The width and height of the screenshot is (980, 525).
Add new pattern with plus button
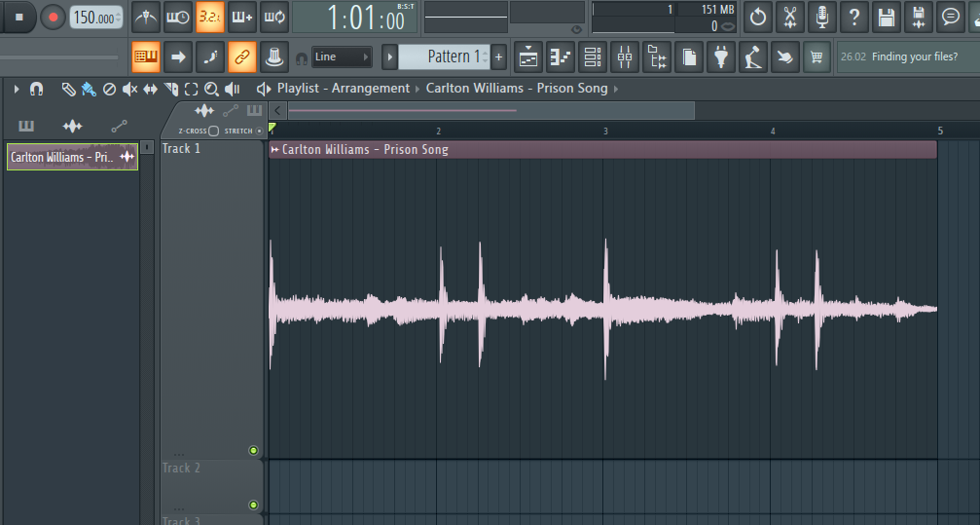498,56
